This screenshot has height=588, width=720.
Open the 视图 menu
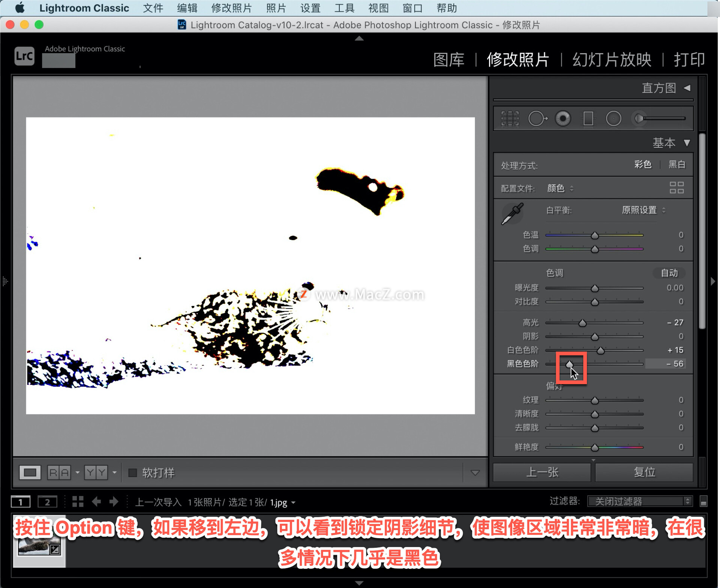pyautogui.click(x=379, y=8)
